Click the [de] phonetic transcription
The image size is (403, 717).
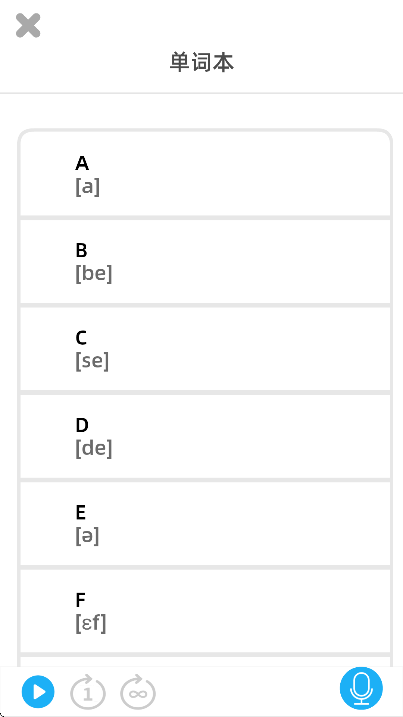(94, 449)
